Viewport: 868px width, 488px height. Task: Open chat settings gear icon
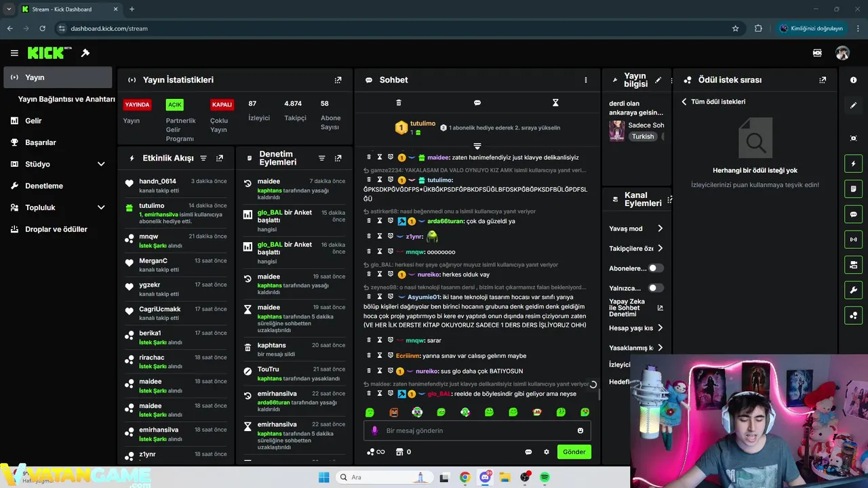pos(547,452)
